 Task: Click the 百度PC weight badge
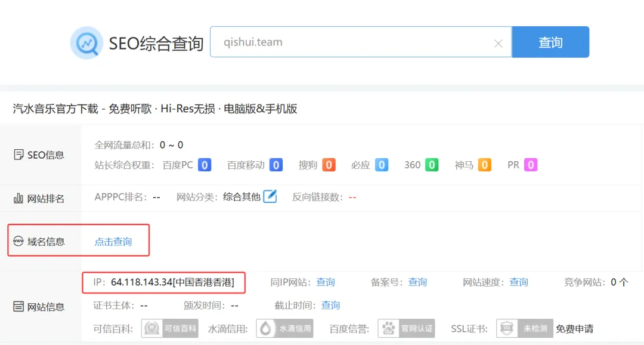click(x=205, y=165)
